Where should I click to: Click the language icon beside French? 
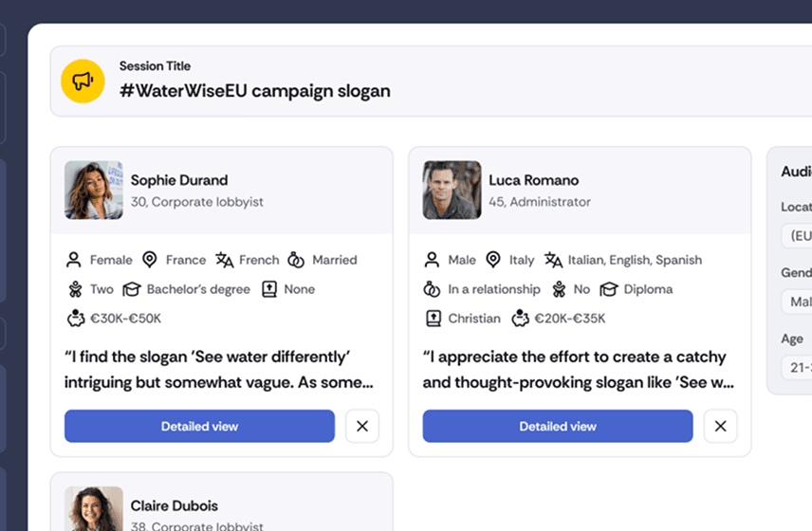[x=224, y=260]
